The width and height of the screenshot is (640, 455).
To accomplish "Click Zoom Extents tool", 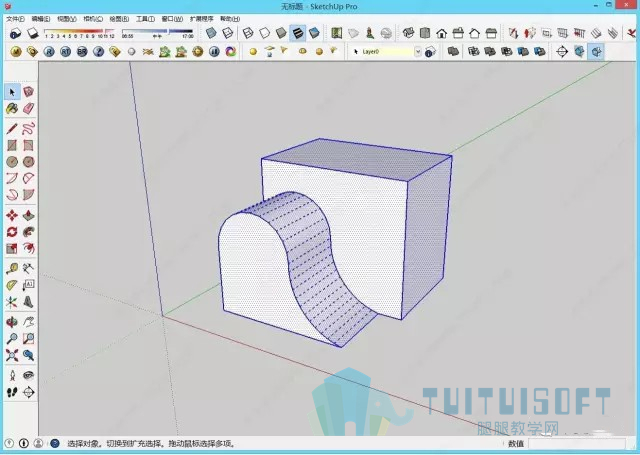I will pos(12,355).
